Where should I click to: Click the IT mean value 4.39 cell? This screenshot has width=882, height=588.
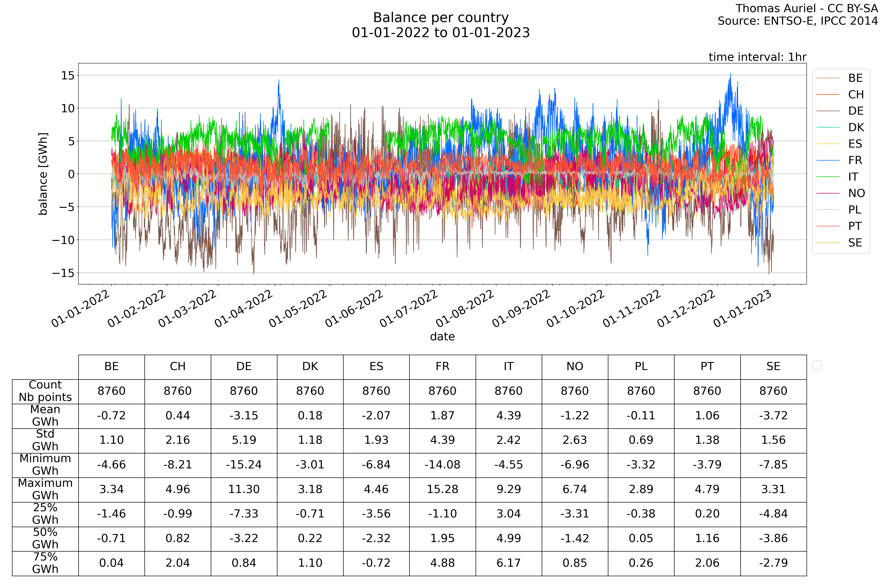tap(508, 415)
